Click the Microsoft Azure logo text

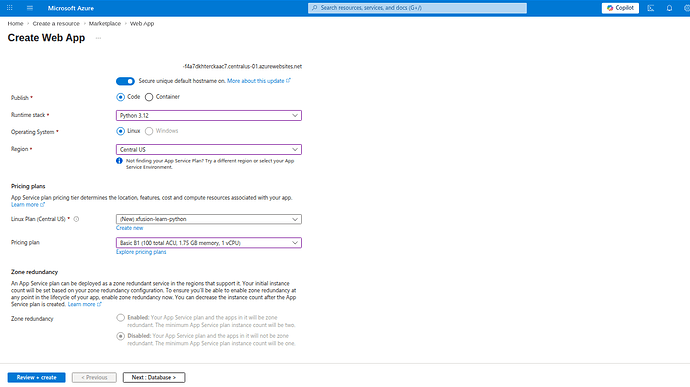pyautogui.click(x=71, y=8)
